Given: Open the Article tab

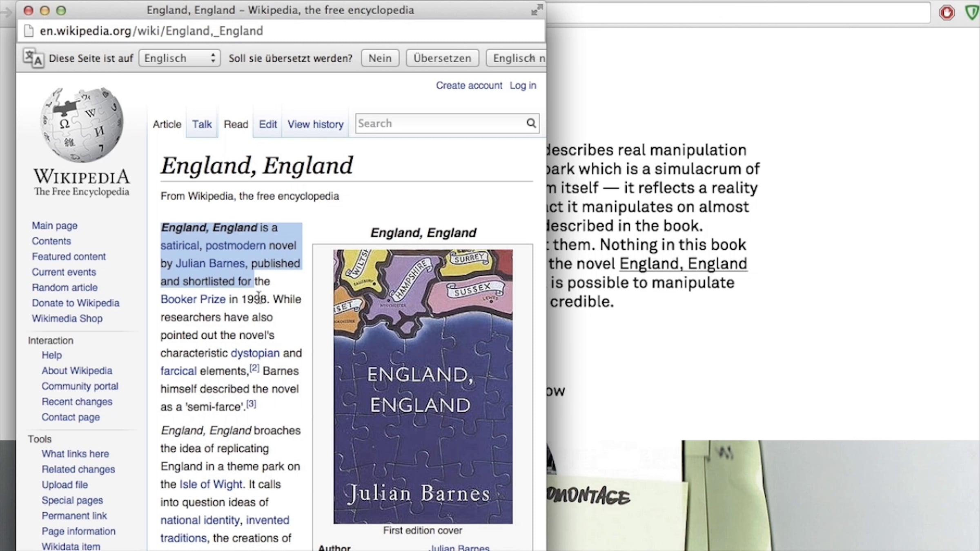Looking at the screenshot, I should [167, 124].
